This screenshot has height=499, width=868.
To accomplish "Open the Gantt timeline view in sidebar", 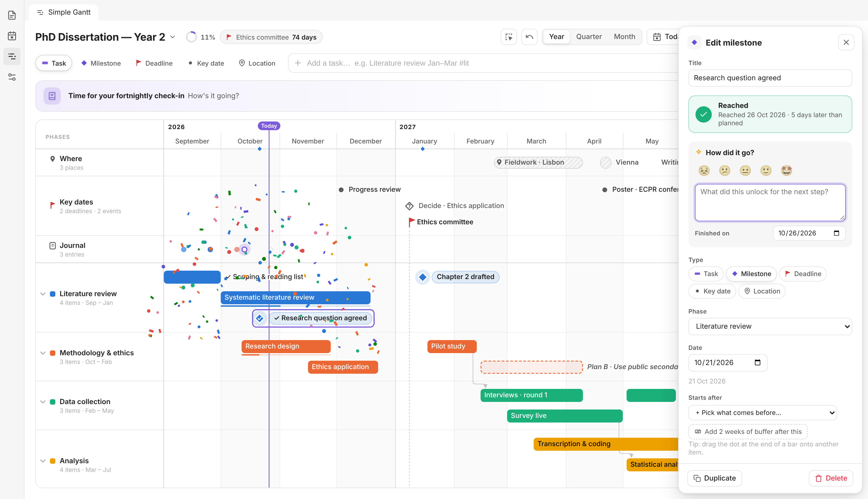I will click(12, 56).
